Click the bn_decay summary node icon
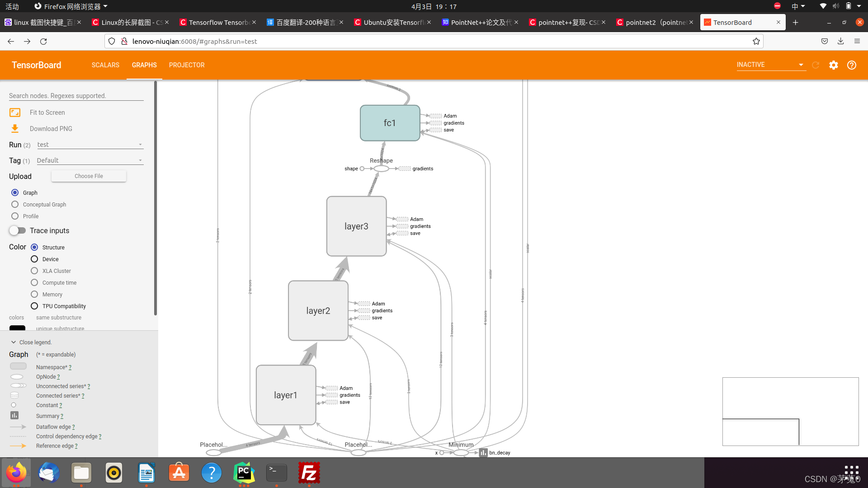This screenshot has width=868, height=488. [x=483, y=452]
